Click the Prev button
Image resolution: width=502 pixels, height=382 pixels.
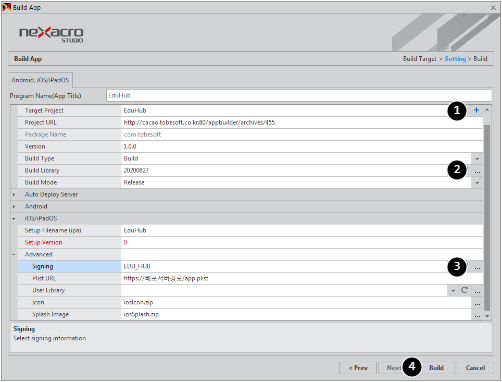pos(358,368)
